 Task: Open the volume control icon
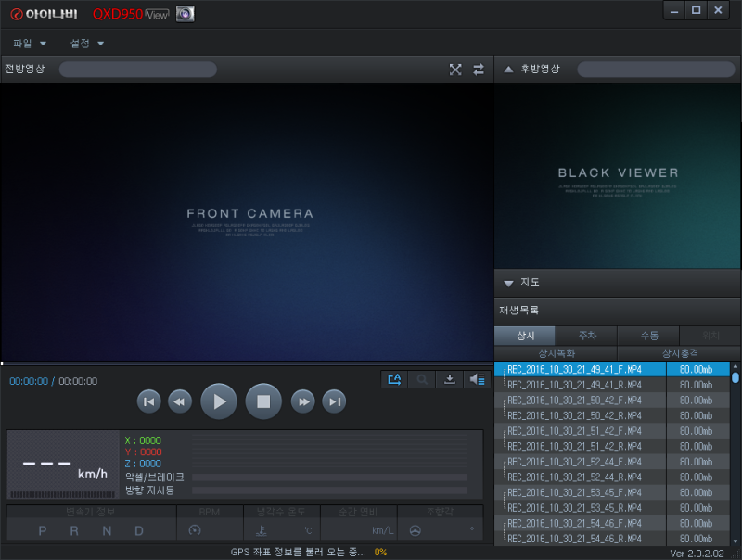tap(476, 379)
